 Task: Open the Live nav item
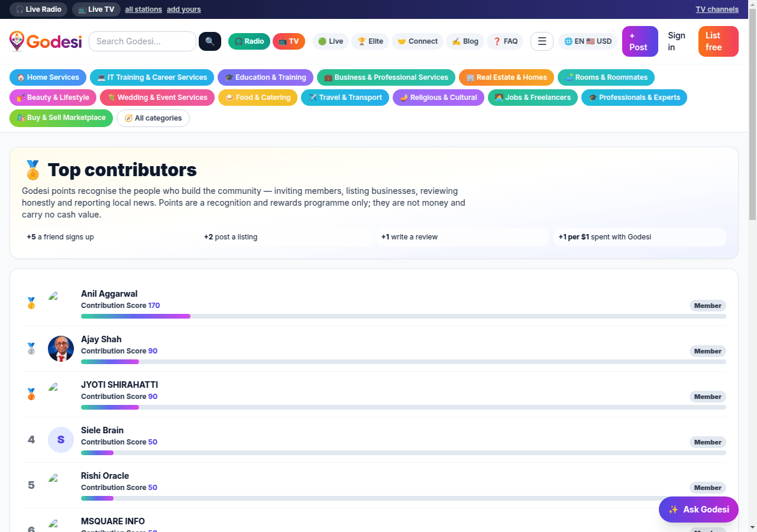331,41
